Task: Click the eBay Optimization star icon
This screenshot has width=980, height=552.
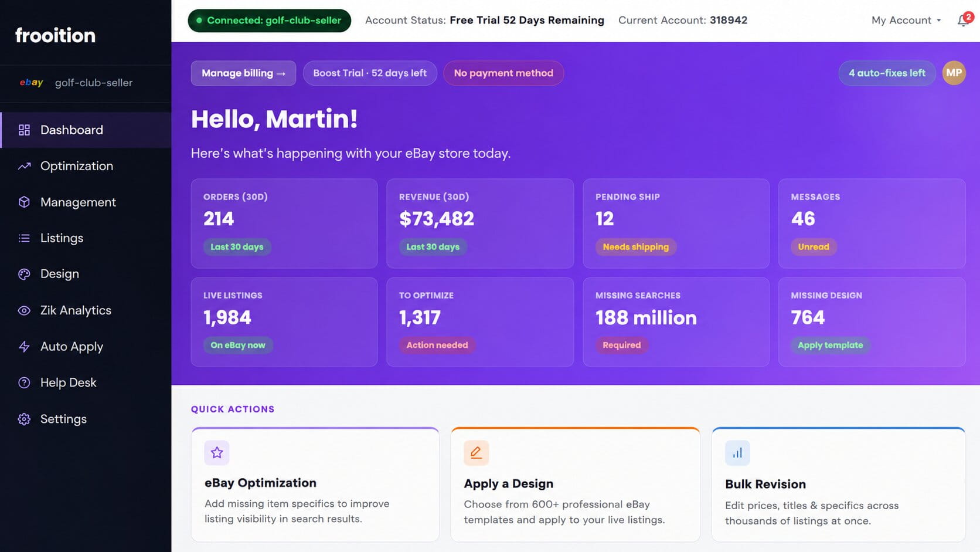Action: coord(217,452)
